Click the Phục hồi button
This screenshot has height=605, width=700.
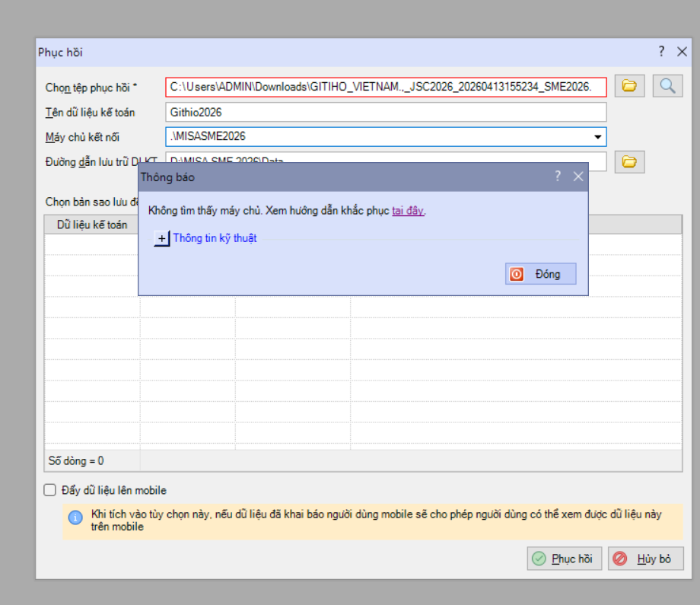[x=565, y=559]
